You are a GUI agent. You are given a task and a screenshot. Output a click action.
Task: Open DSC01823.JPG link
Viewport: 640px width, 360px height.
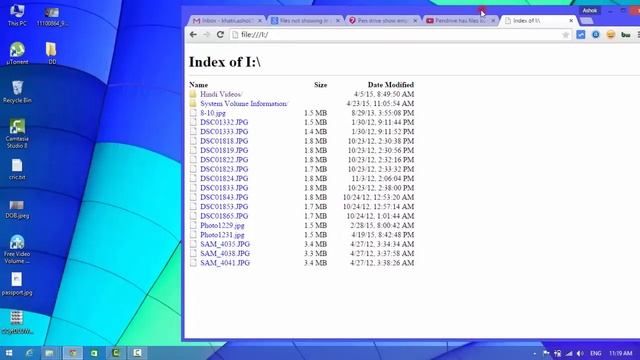coord(224,169)
